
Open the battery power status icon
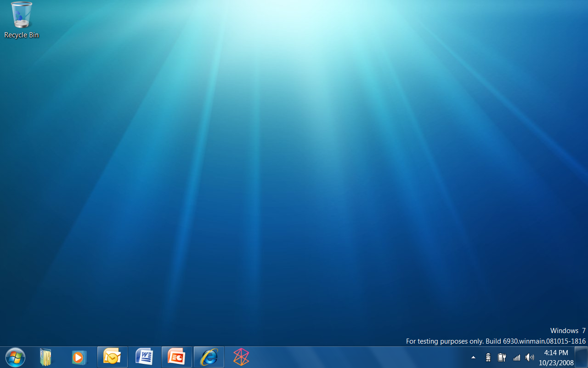click(x=502, y=357)
